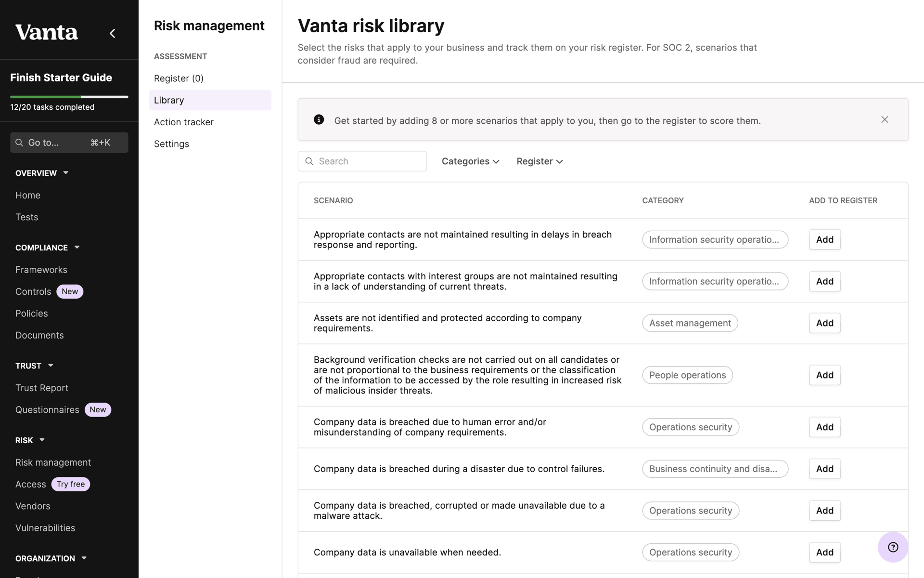Open Questionnaires page

(47, 410)
